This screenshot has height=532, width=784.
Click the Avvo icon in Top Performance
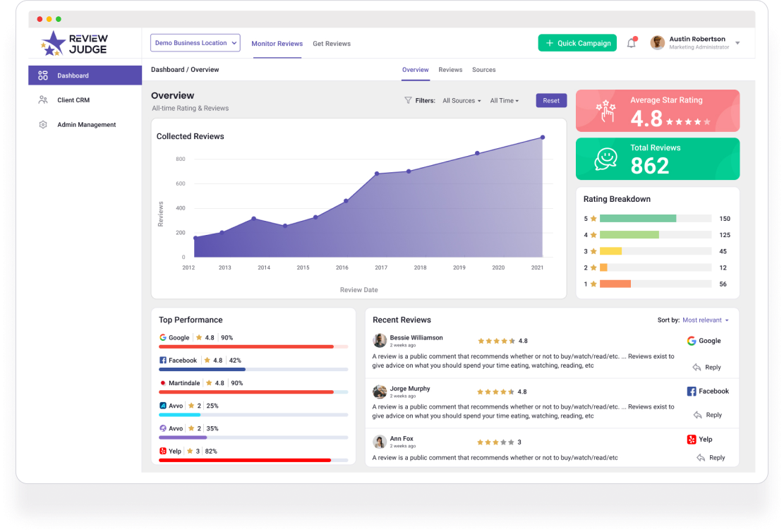point(162,405)
